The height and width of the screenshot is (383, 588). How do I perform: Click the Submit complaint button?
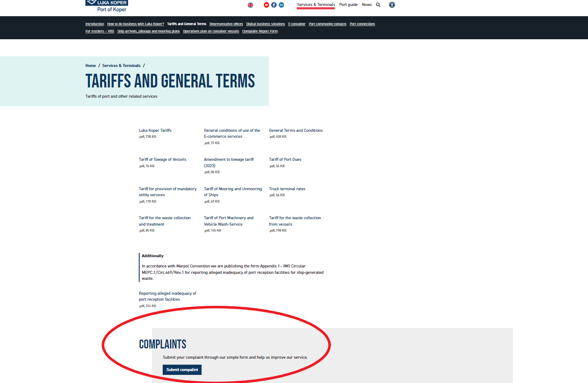[182, 370]
